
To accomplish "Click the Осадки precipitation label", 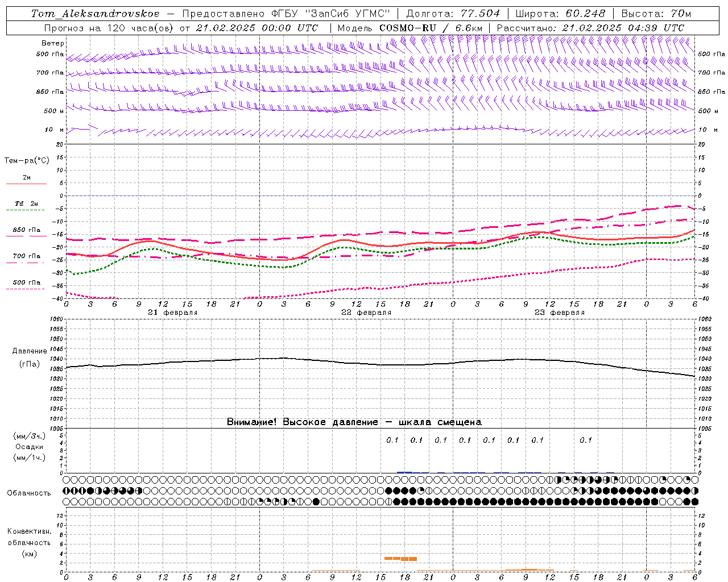I will (x=29, y=447).
